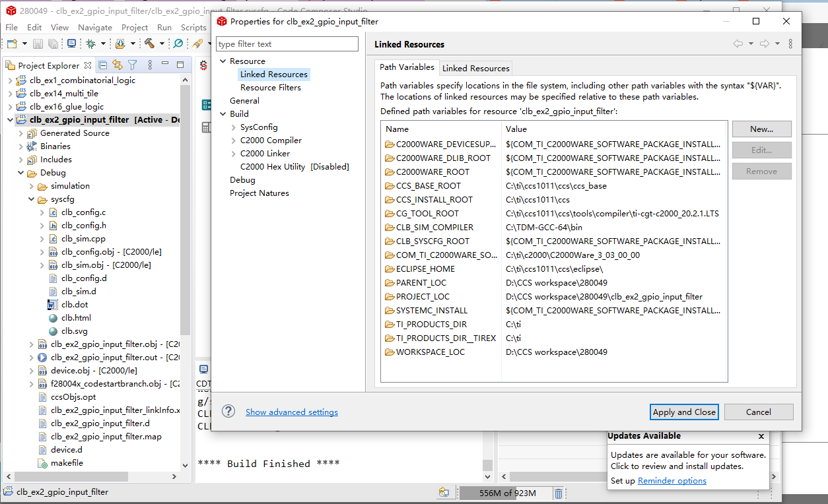
Task: Select the WORKSPACE_LOC variable row
Action: [x=554, y=352]
